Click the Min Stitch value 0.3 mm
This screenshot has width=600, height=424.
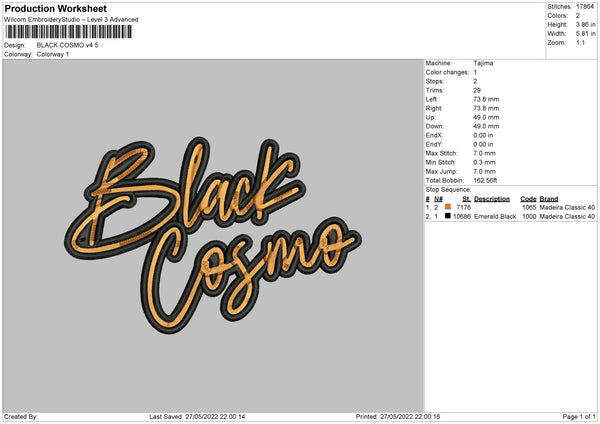tap(484, 163)
